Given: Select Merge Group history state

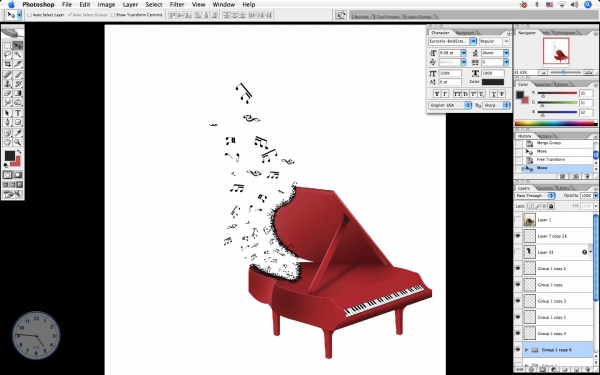Looking at the screenshot, I should pos(548,143).
